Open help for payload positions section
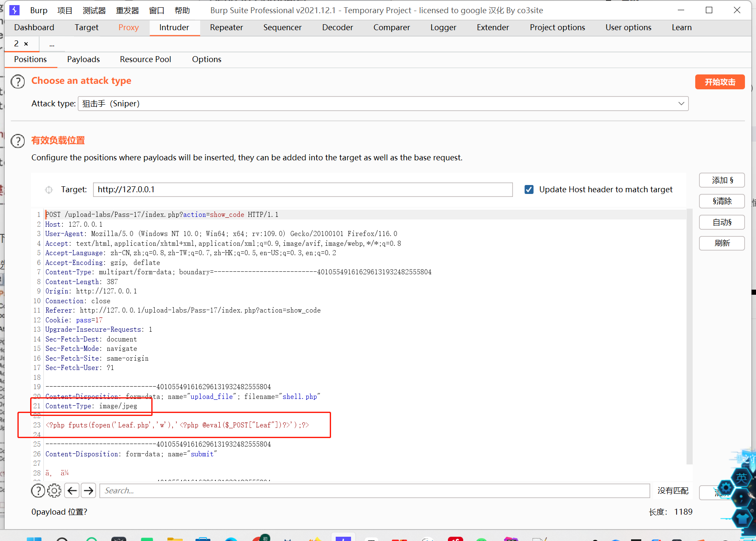The height and width of the screenshot is (541, 756). pyautogui.click(x=18, y=141)
